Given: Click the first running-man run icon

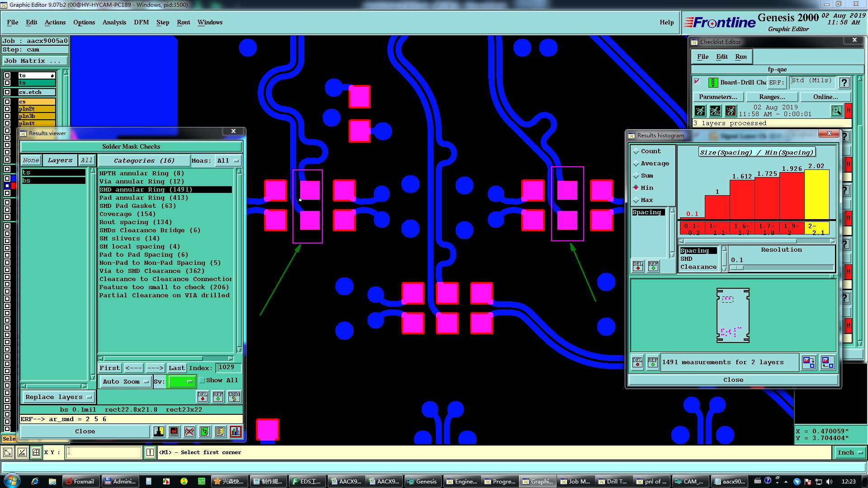Looking at the screenshot, I should 700,111.
